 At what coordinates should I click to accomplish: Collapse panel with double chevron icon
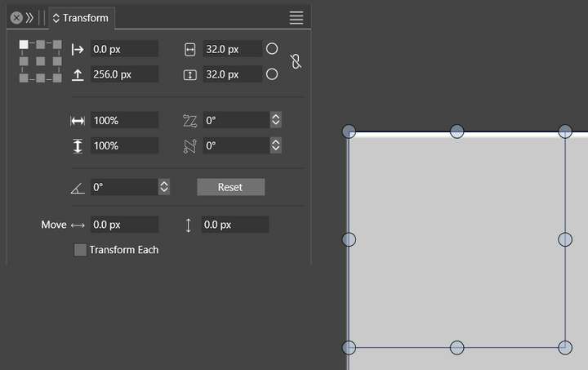point(29,18)
